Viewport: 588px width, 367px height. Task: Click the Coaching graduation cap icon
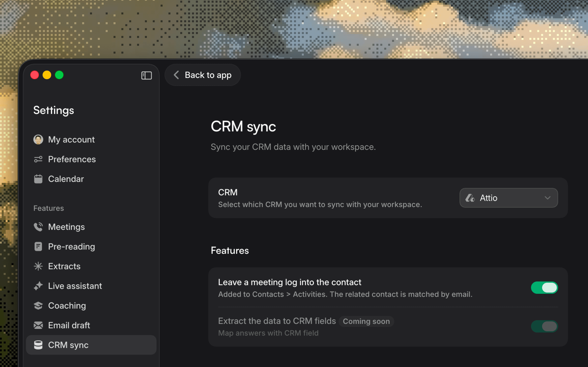(38, 306)
